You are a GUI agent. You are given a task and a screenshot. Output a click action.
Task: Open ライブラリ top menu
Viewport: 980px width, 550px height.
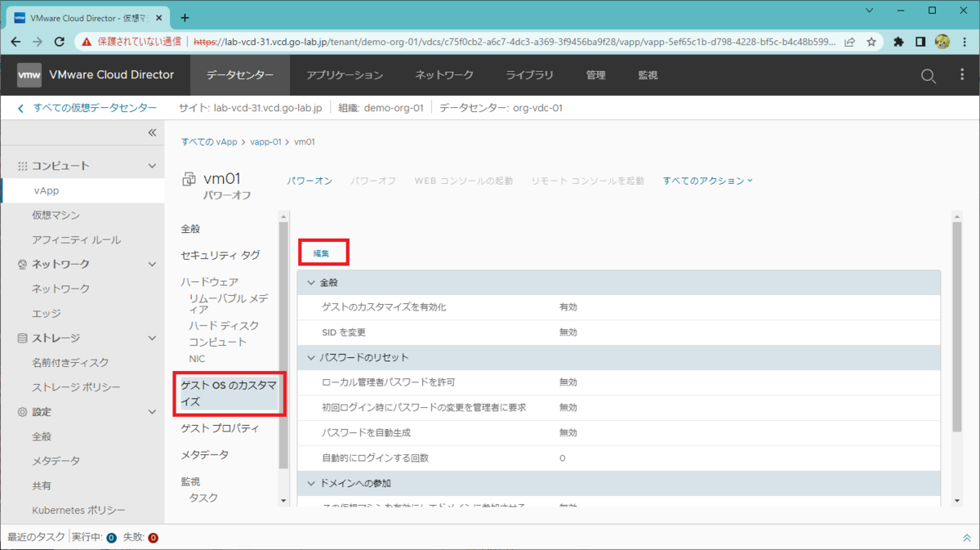click(x=529, y=75)
